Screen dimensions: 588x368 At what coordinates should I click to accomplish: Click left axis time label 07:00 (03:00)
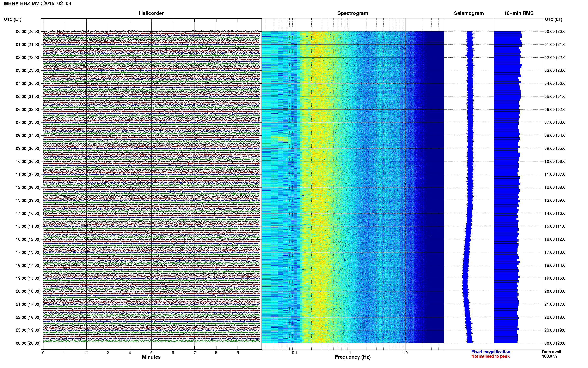(28, 122)
